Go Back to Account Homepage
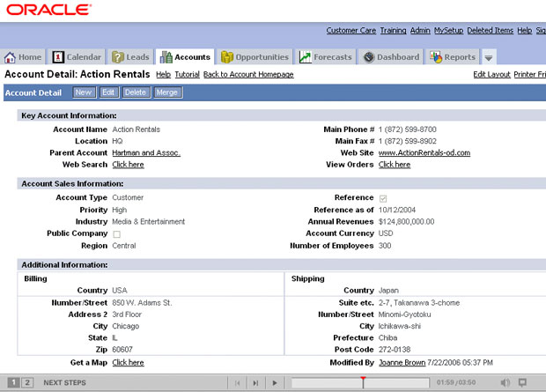Viewport: 546px width, 392px height. [x=248, y=75]
